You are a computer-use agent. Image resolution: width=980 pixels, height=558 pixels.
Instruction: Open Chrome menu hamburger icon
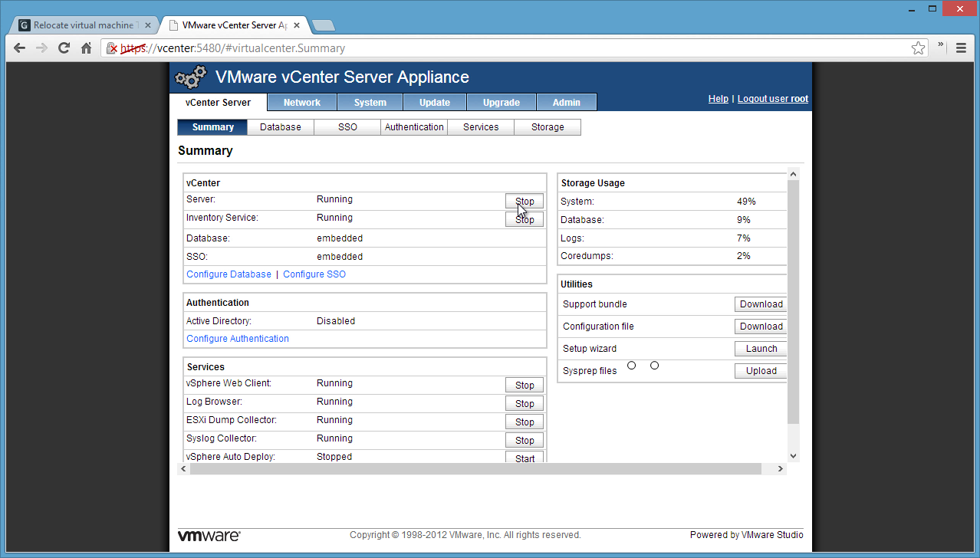tap(961, 48)
